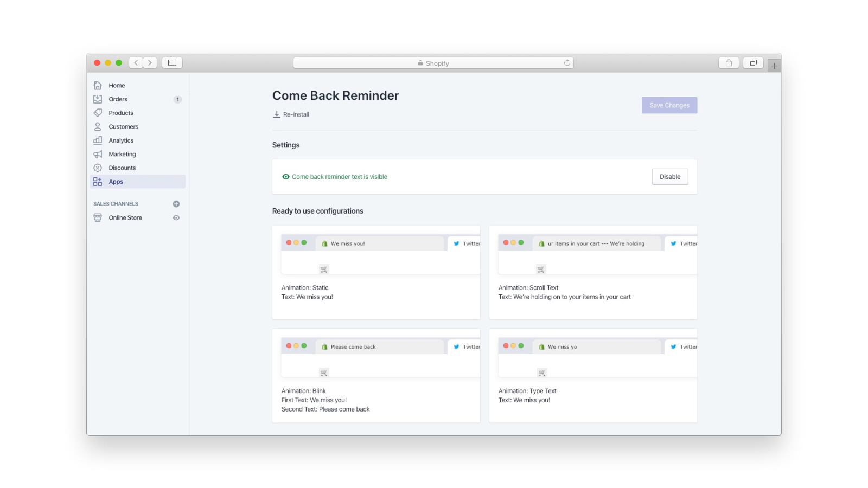This screenshot has height=488, width=868.
Task: Toggle Online Store visibility with the eye icon
Action: click(176, 217)
